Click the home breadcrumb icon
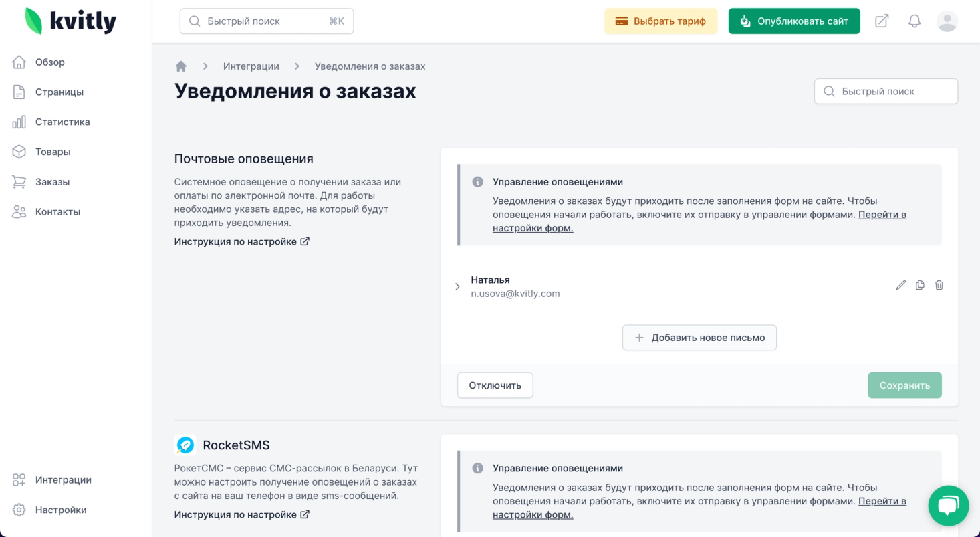 [180, 66]
